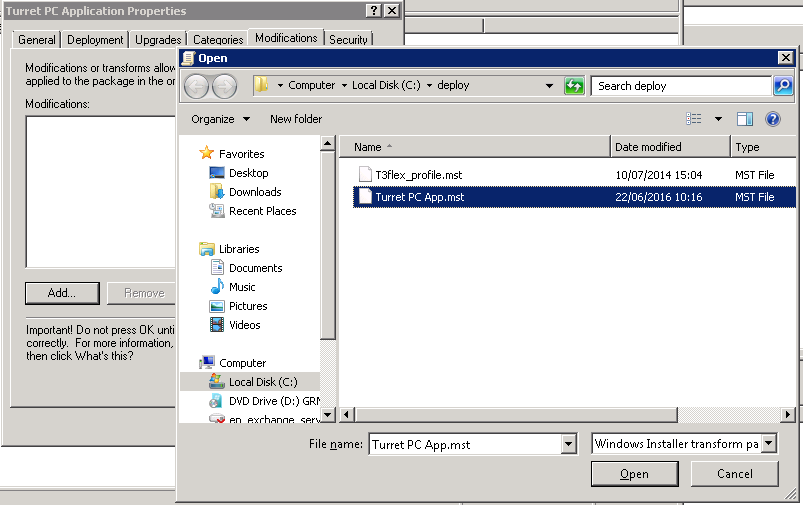Sort files by Date modified column header
Screen dimensions: 803x505
click(x=670, y=147)
